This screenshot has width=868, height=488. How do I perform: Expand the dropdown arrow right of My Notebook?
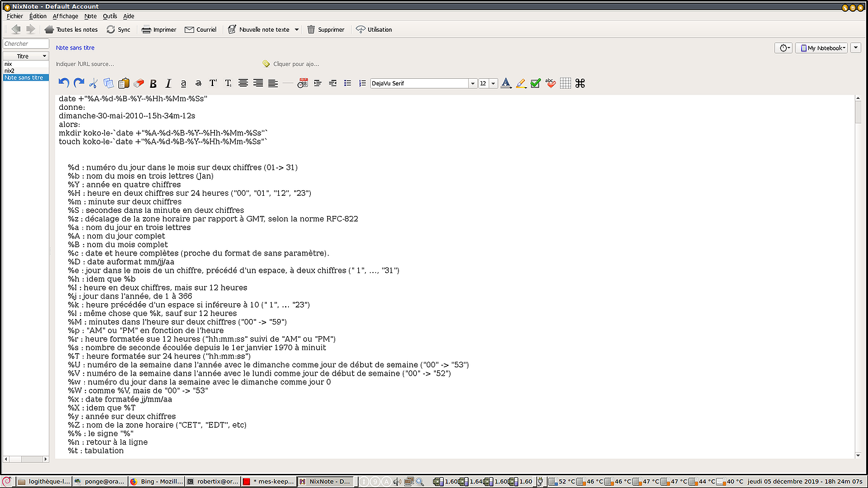pyautogui.click(x=856, y=48)
